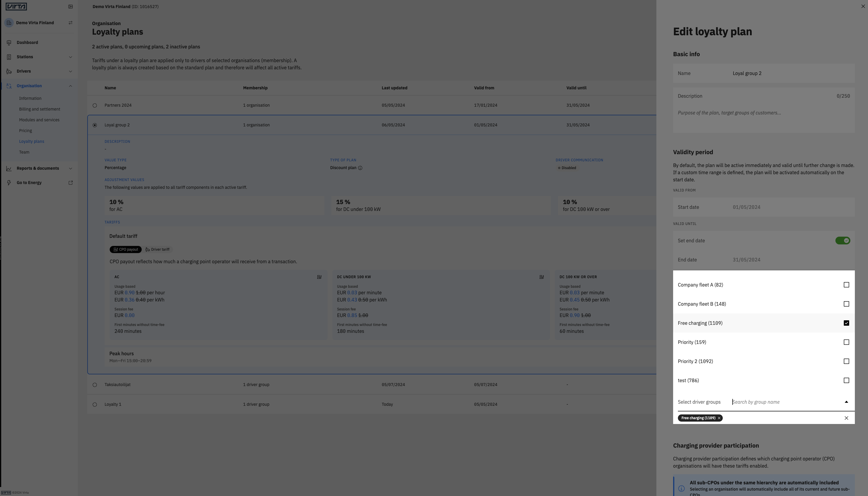Remove Free charging (1109) chip
Viewport: 868px width, 496px height.
(719, 418)
